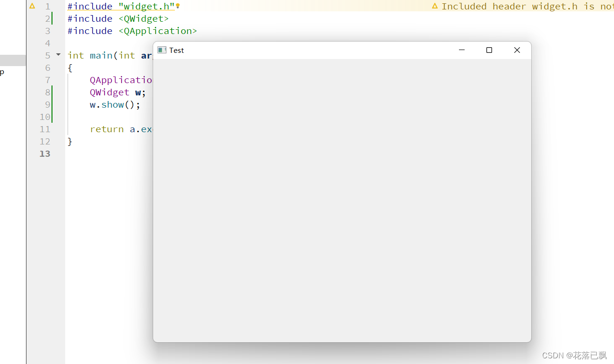Click the "widget.h" include string
The height and width of the screenshot is (364, 614).
coord(147,6)
